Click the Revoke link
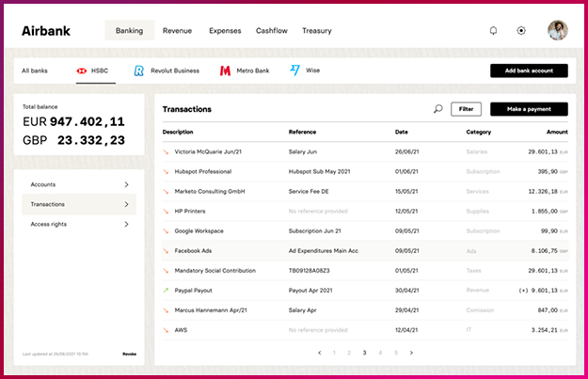This screenshot has width=588, height=379. click(x=130, y=354)
